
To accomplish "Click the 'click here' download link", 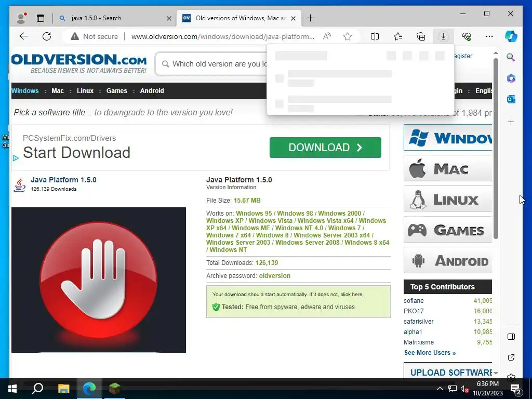I will [352, 295].
